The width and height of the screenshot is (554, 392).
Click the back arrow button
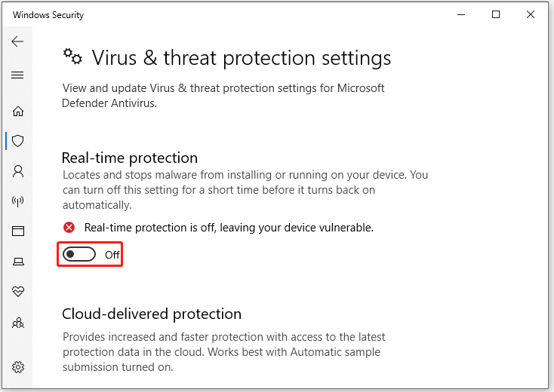pyautogui.click(x=18, y=42)
